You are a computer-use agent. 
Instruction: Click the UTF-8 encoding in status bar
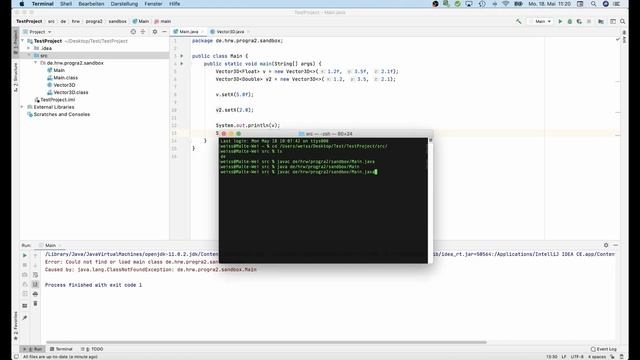click(577, 356)
